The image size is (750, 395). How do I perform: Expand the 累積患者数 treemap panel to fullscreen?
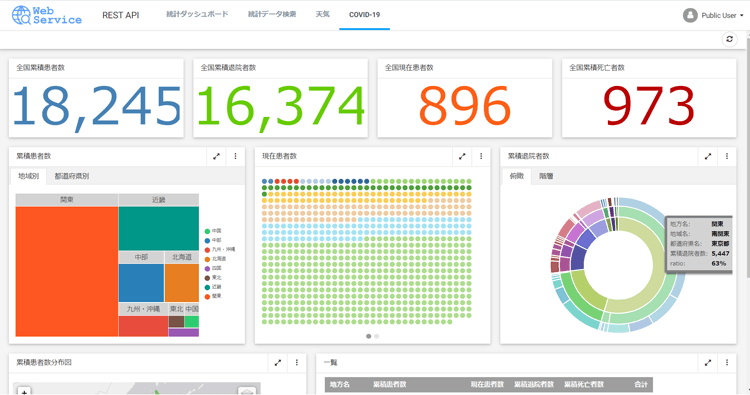[x=216, y=156]
